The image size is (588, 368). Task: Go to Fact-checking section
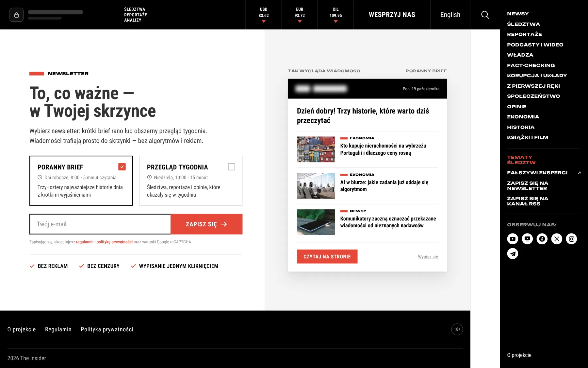[531, 65]
